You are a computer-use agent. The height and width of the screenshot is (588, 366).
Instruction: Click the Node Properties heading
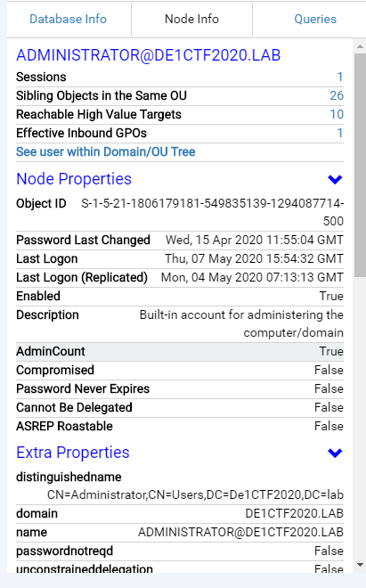tap(74, 179)
